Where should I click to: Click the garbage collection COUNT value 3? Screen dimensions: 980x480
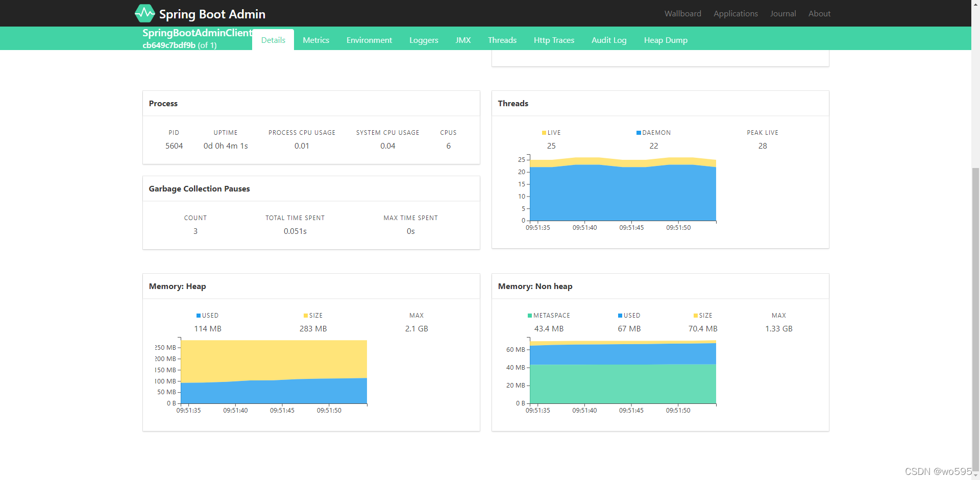(x=195, y=231)
